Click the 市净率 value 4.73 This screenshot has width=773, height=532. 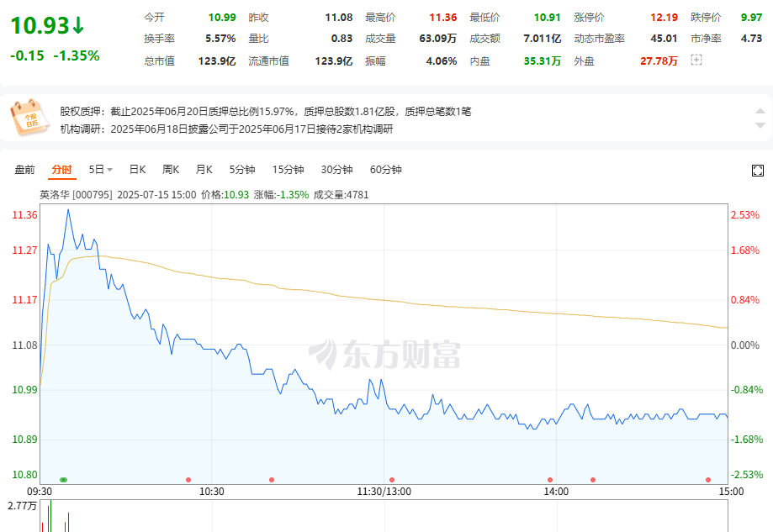(x=751, y=39)
